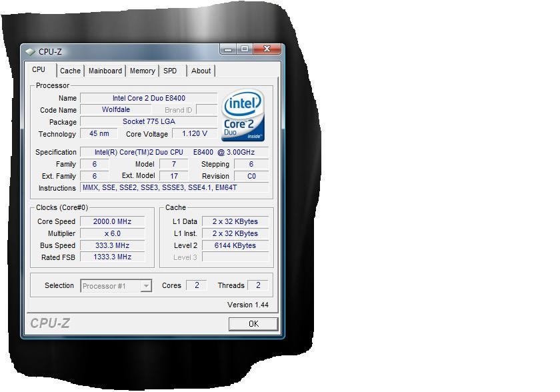Click the Threads count value

(x=258, y=285)
